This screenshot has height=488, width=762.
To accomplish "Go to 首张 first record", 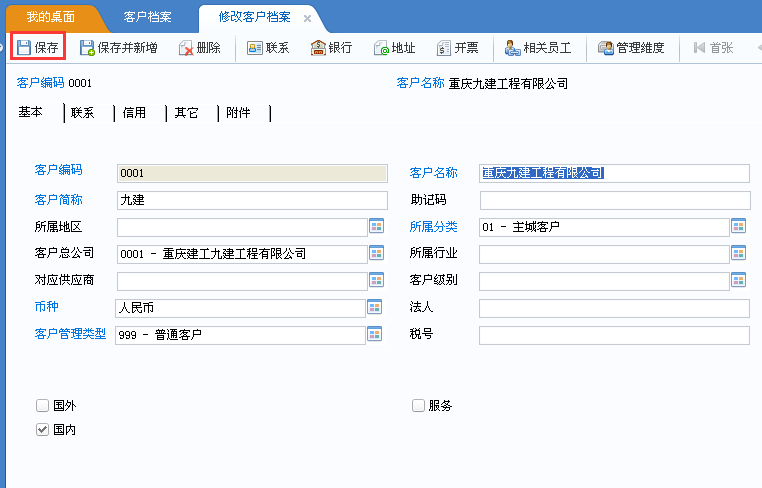I will click(x=713, y=48).
